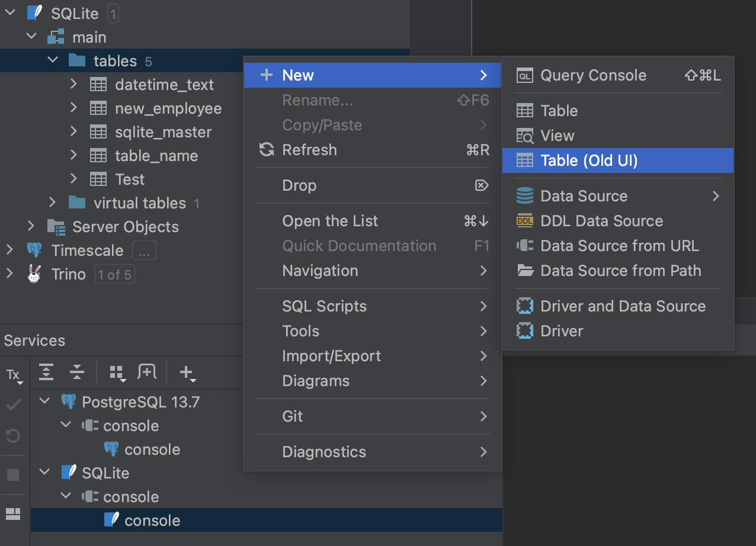Click the Services panel title
This screenshot has height=546, width=756.
tap(35, 341)
